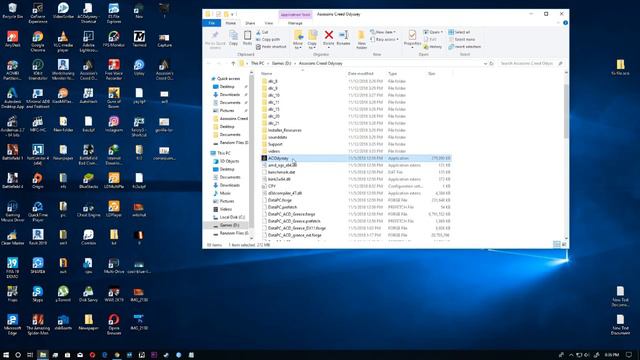Select the Microsoft Edge desktop icon
Viewport: 640px width, 360px height.
(x=12, y=324)
